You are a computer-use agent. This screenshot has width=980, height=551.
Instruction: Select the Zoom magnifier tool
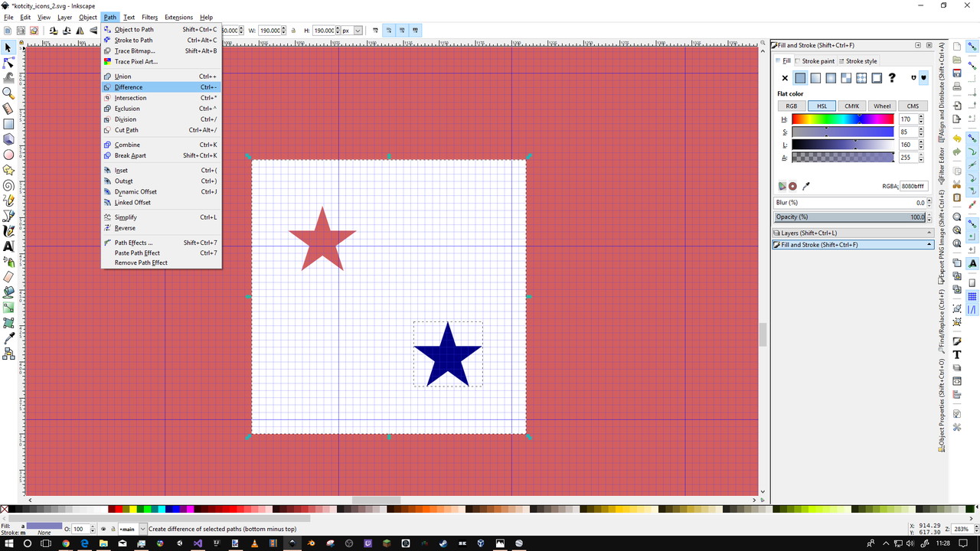click(x=8, y=93)
